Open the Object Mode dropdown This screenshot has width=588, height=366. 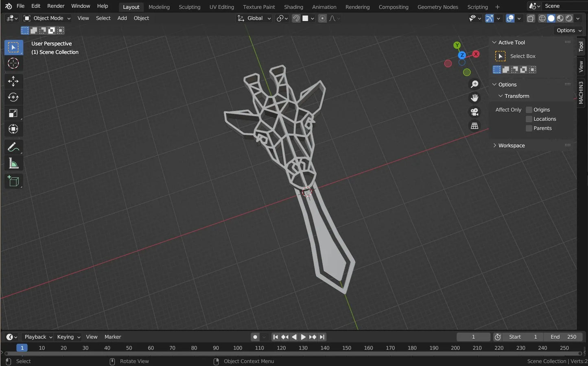point(47,18)
